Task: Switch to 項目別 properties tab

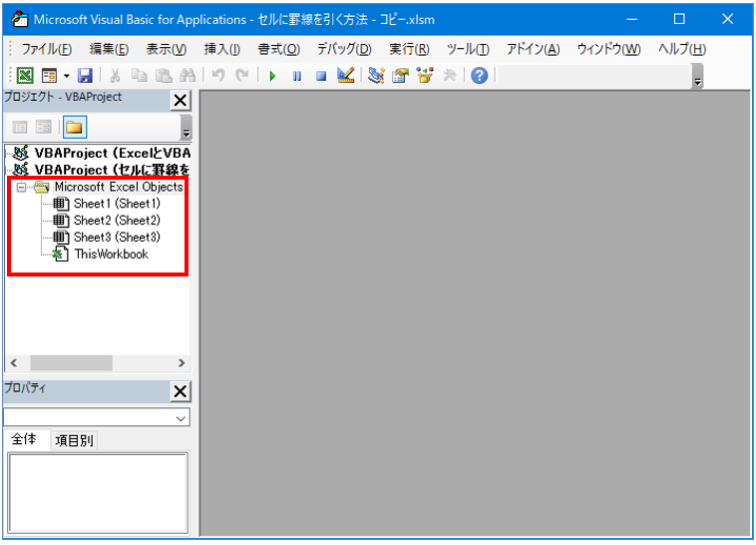Action: (x=74, y=441)
